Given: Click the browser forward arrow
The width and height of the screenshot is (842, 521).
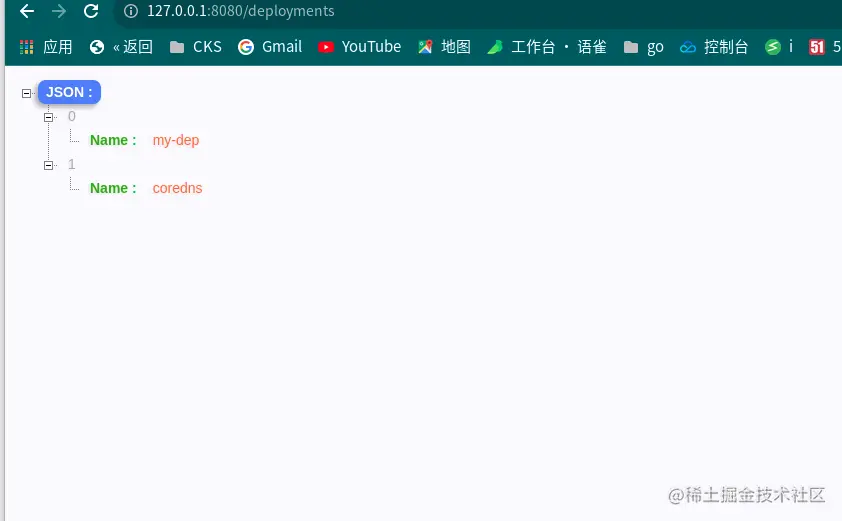Looking at the screenshot, I should (59, 11).
